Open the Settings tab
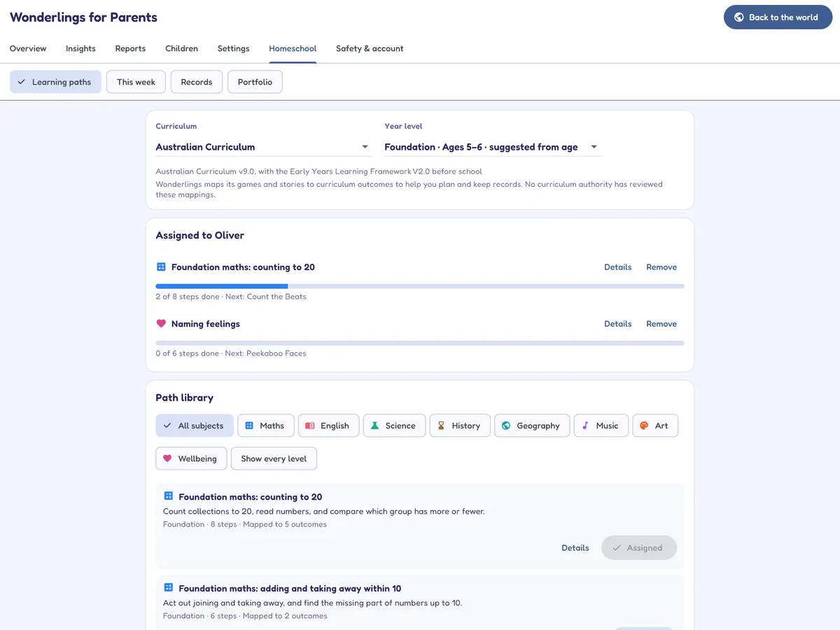 [233, 48]
